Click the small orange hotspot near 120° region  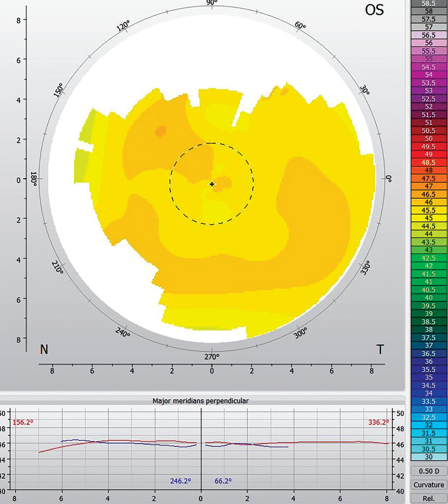coord(161,130)
